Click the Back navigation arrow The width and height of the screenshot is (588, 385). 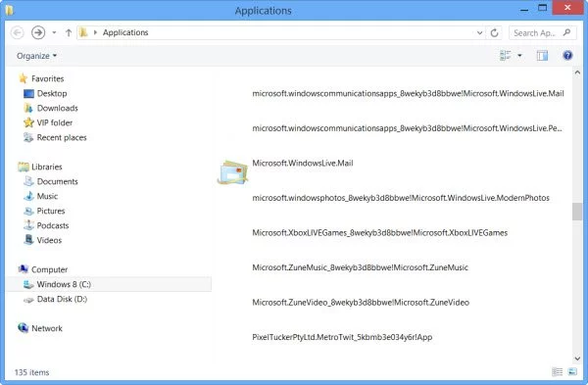click(17, 32)
